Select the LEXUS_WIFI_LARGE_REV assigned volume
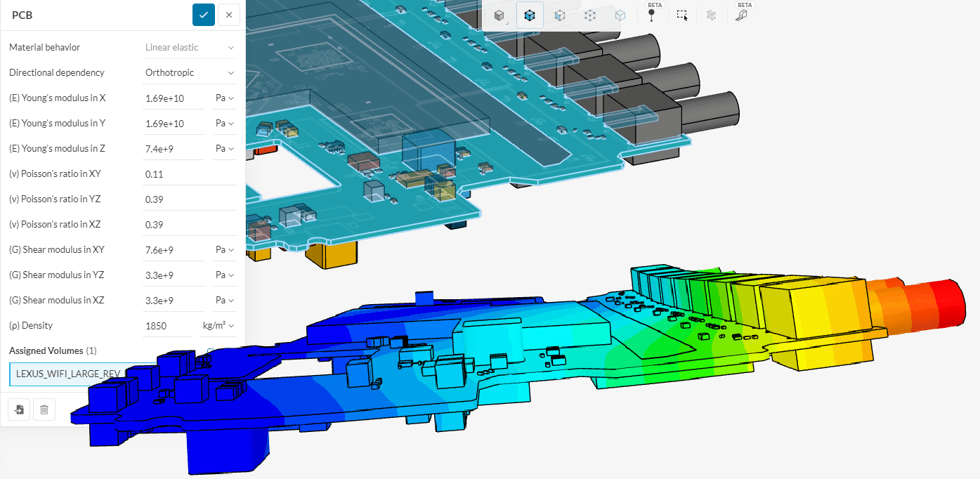Screen dimensions: 980x479 [x=69, y=374]
